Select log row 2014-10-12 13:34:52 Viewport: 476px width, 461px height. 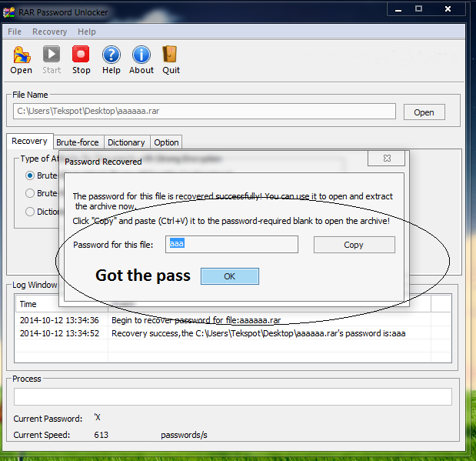tap(233, 333)
